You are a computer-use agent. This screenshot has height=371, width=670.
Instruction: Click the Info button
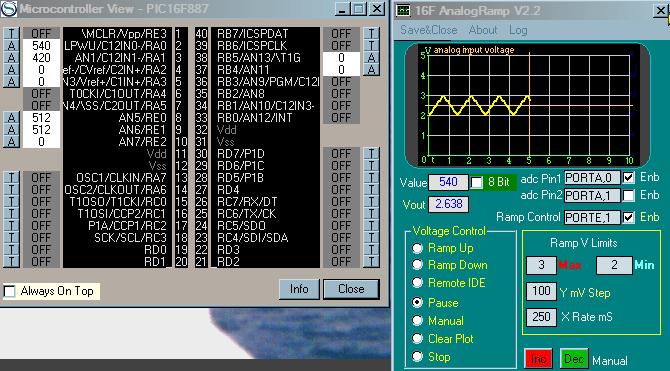[299, 289]
